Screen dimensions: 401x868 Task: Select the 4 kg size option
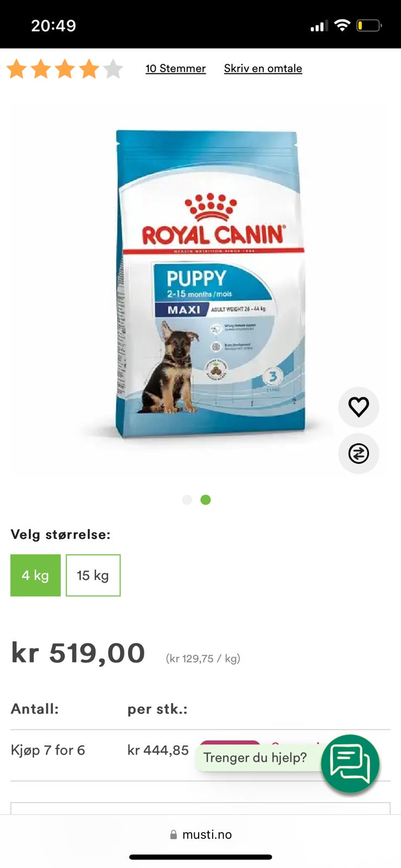[x=36, y=575]
